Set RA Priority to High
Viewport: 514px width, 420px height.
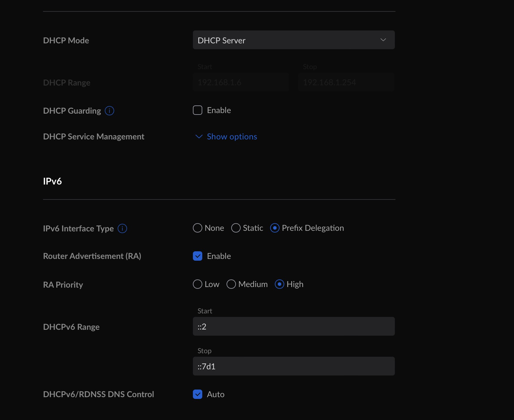coord(280,284)
